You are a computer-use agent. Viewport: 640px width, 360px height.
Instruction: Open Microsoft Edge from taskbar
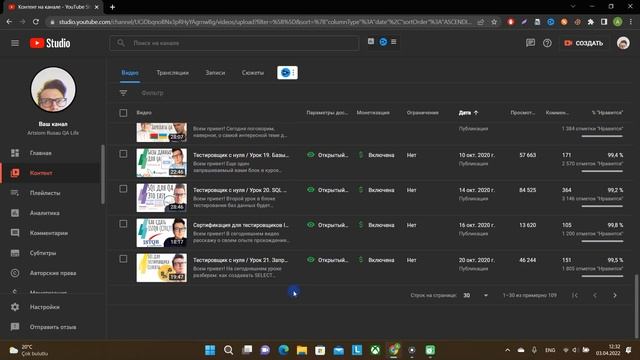283,350
